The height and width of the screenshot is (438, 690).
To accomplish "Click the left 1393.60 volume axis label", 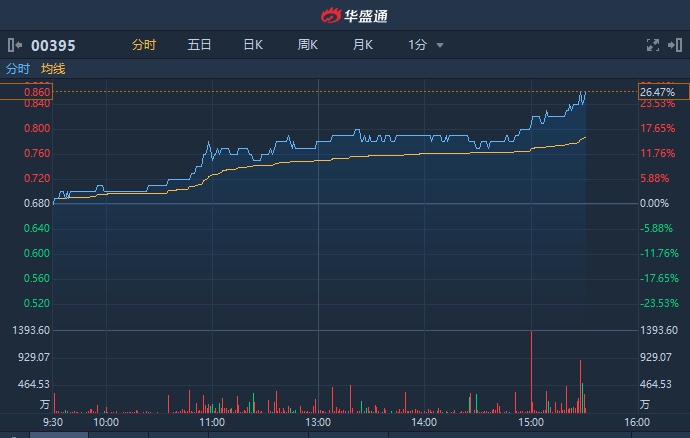I will tap(29, 330).
